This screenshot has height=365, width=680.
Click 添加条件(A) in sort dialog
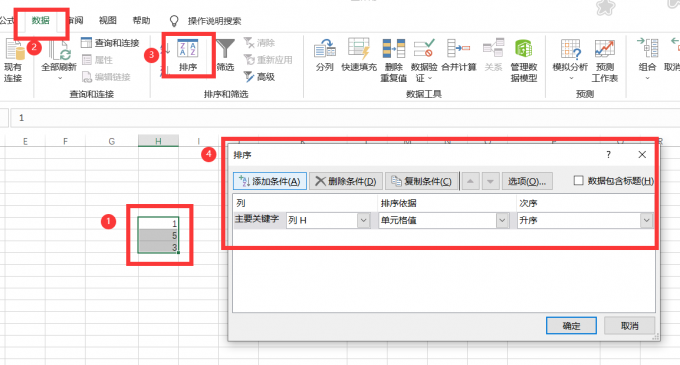[x=270, y=181]
